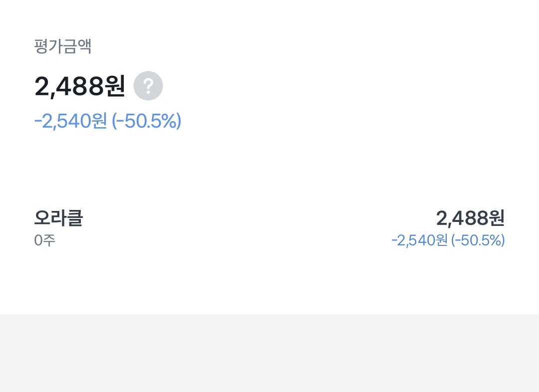Tap the gray empty area at the bottom
Screen dimensions: 539x392
[269, 353]
